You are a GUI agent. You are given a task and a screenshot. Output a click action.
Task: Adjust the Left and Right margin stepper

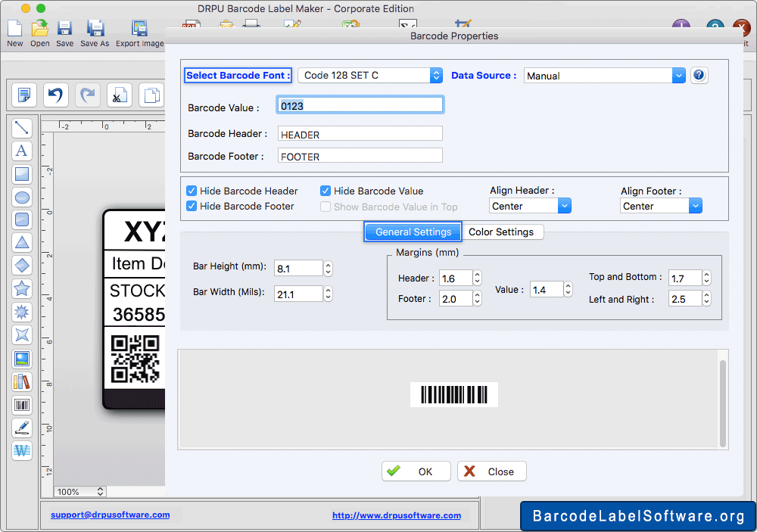click(706, 298)
